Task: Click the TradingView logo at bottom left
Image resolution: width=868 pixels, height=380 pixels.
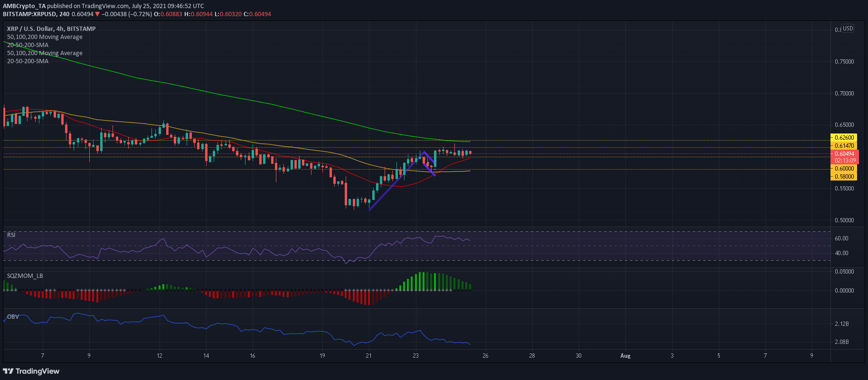Action: click(x=31, y=371)
